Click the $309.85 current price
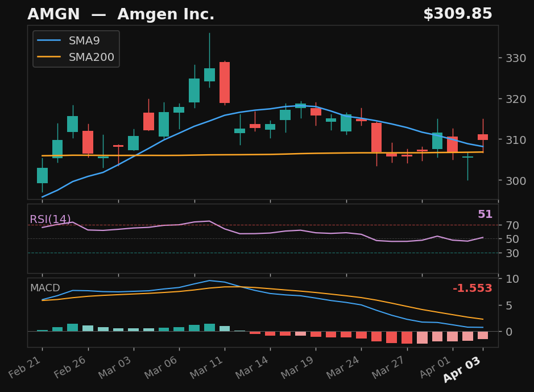 (x=458, y=14)
